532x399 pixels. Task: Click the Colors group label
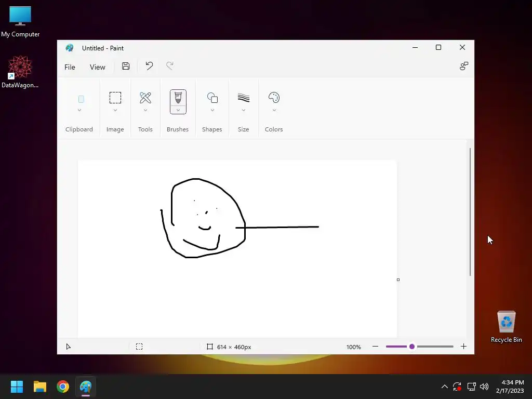tap(274, 129)
